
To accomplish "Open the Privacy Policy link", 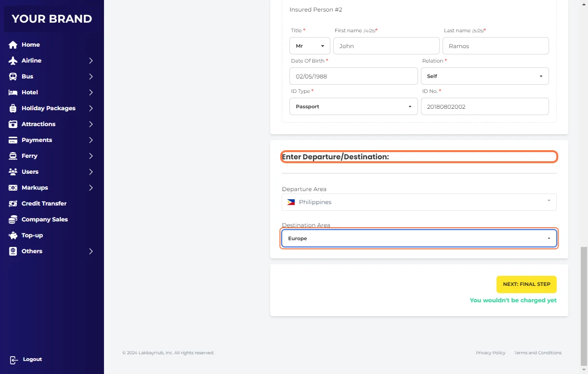I will 490,353.
